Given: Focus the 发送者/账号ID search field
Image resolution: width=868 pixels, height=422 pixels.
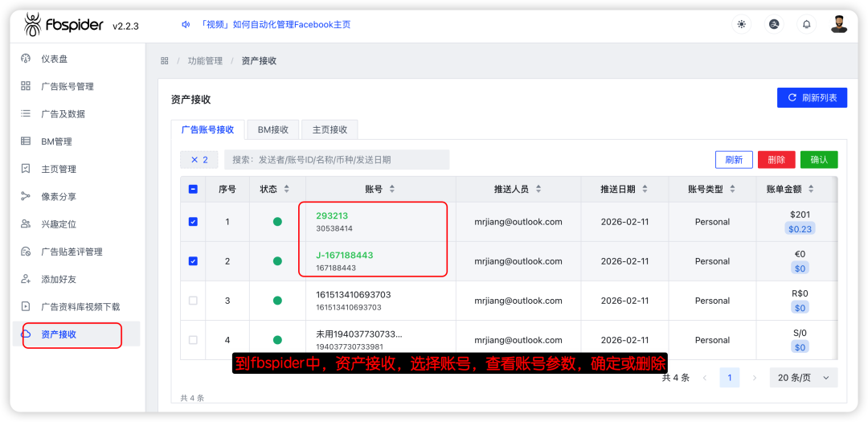Looking at the screenshot, I should pos(337,159).
